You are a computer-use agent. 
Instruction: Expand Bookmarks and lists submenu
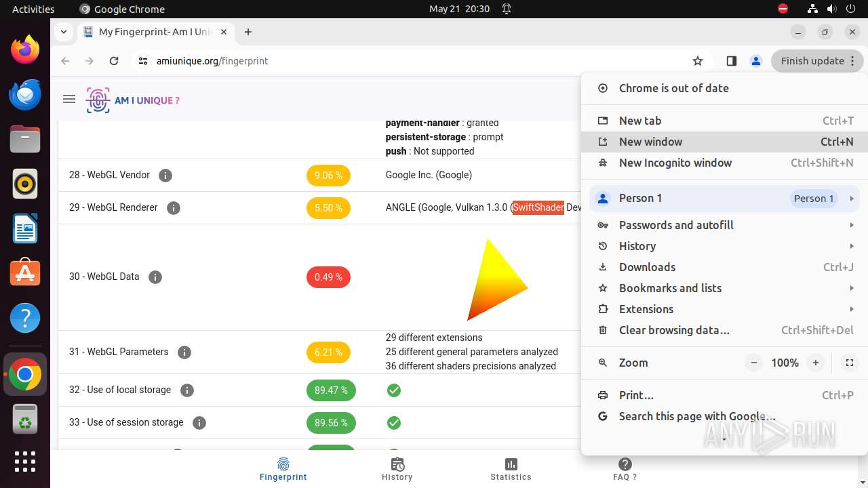(x=724, y=288)
